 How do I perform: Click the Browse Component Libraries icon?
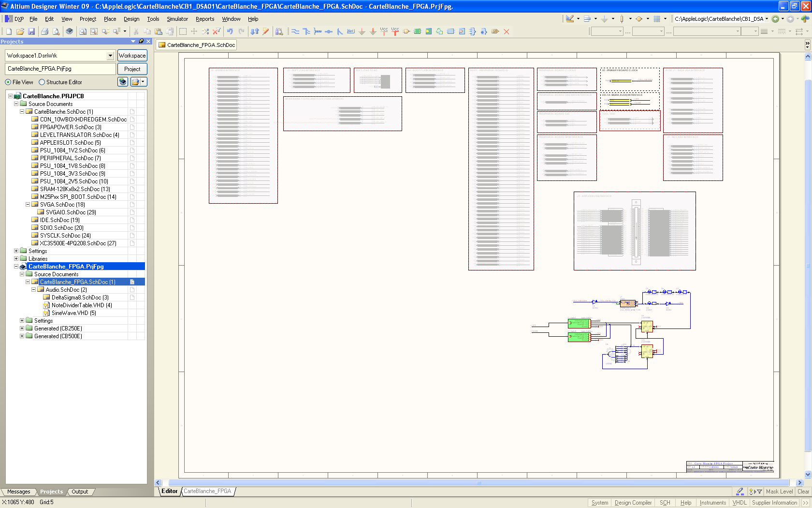[x=279, y=31]
